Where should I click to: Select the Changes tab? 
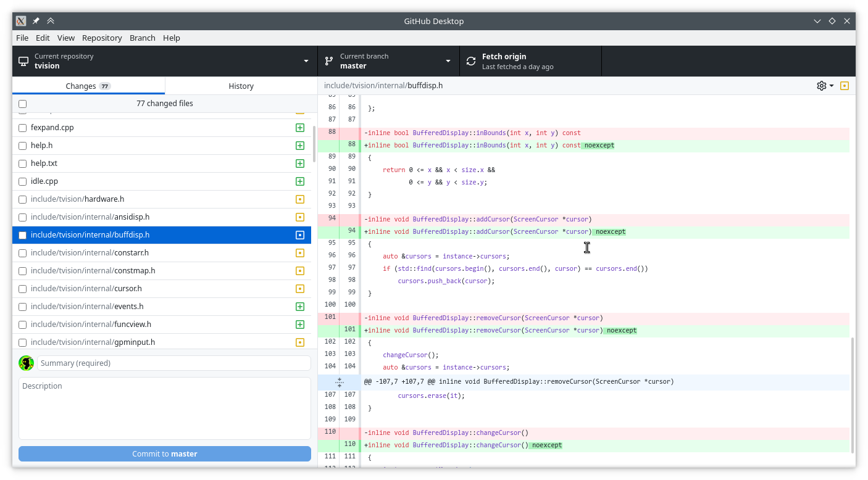click(x=88, y=86)
